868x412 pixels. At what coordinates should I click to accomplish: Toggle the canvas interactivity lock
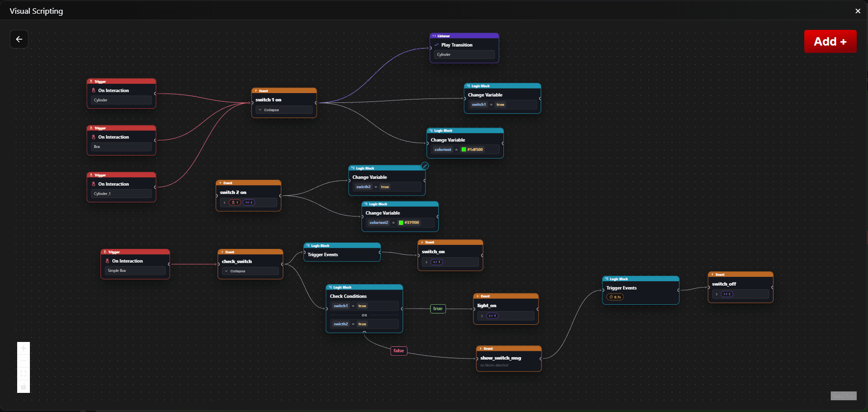click(24, 387)
